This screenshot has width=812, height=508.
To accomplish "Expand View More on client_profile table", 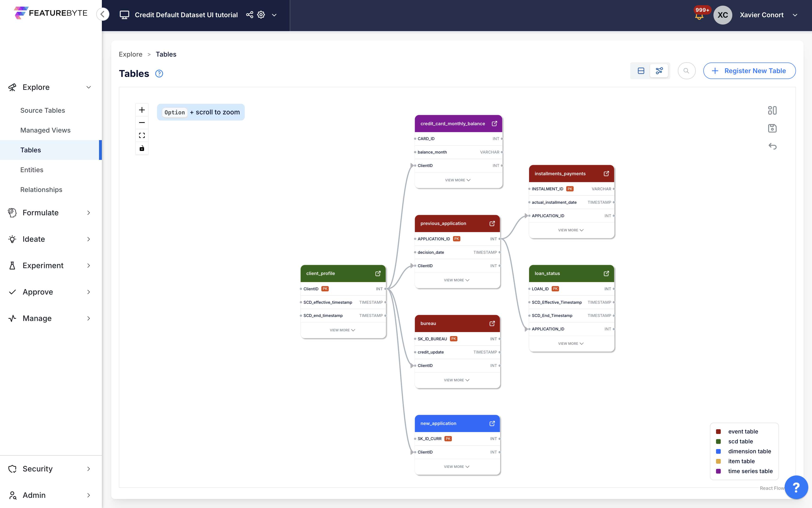I will 342,330.
